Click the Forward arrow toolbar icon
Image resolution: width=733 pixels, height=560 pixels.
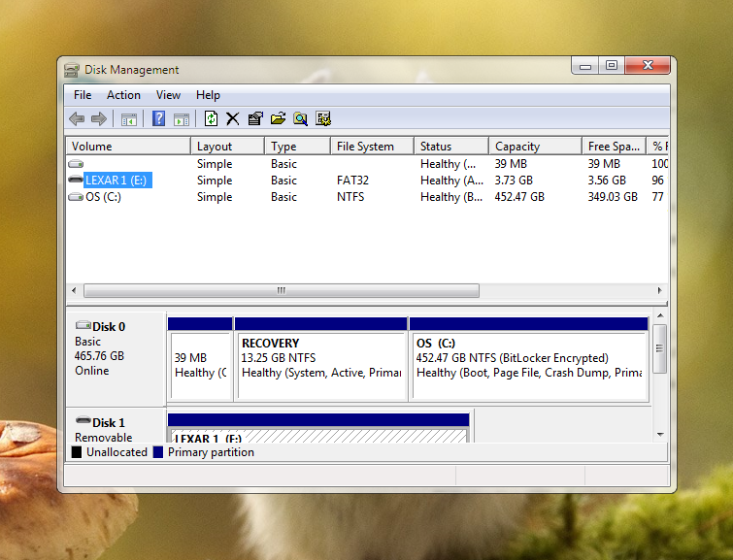[99, 118]
